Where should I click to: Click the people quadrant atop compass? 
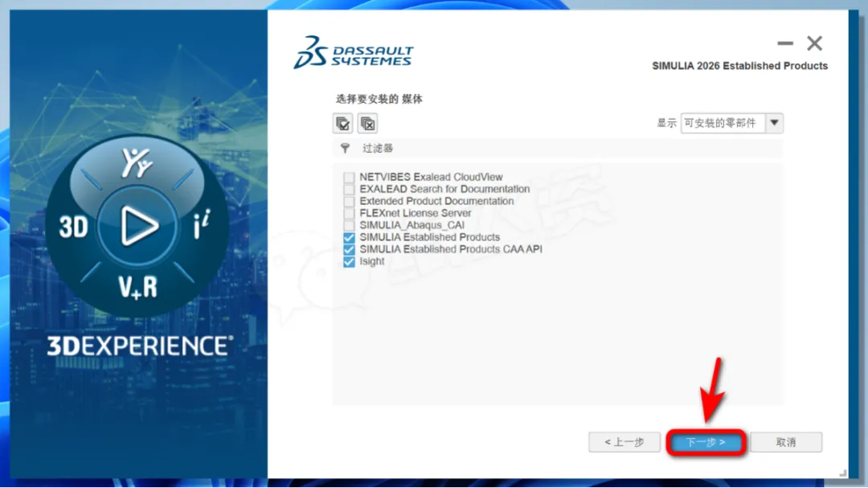(137, 163)
